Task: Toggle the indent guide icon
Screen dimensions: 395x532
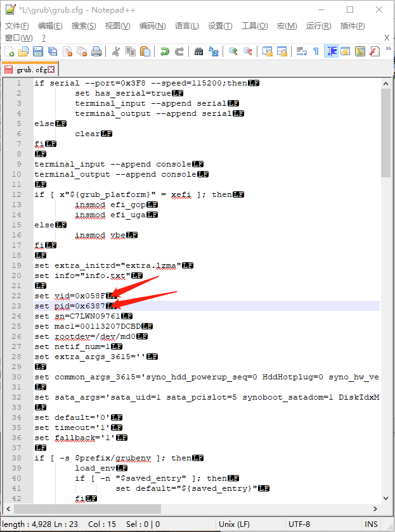Action: pos(331,51)
